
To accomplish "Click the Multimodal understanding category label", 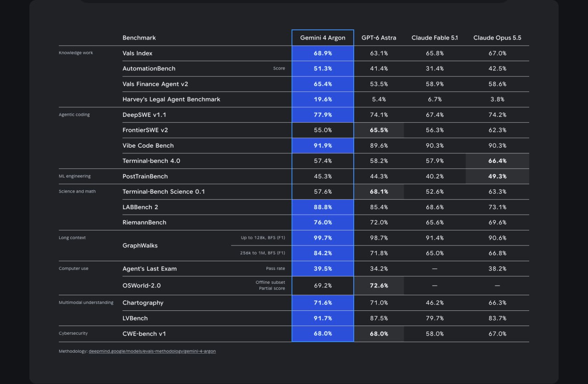I will tap(86, 303).
